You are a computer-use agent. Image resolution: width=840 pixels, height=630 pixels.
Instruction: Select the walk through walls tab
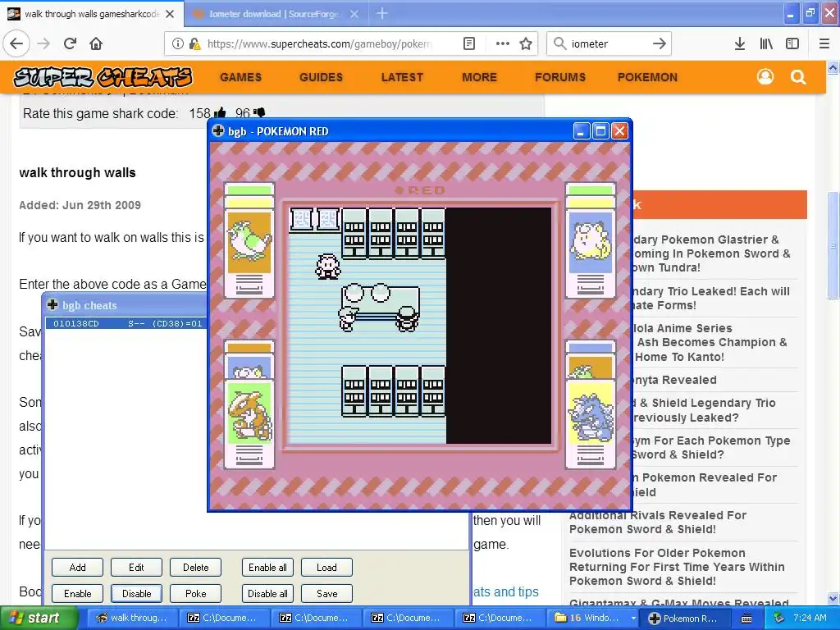(92, 14)
